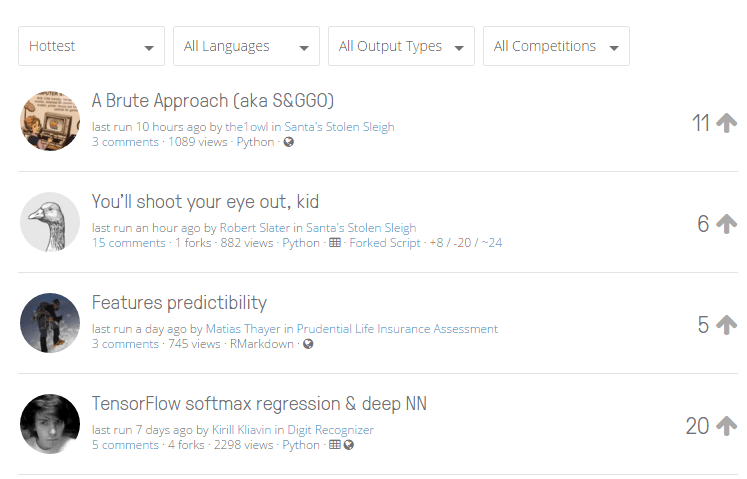Screen dimensions: 747x479
Task: Upvote 'A Brute Approach (aka S&GGO)' script
Action: (727, 123)
